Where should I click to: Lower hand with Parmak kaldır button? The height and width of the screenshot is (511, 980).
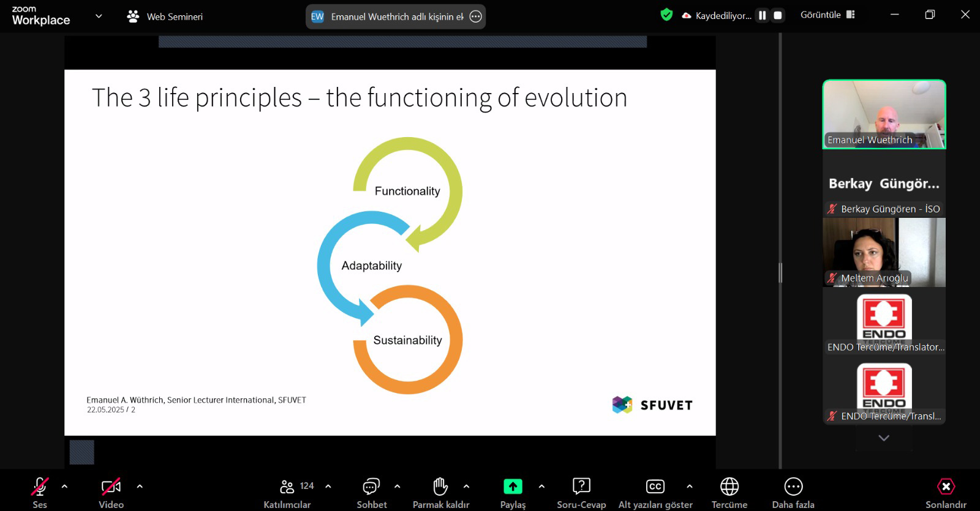441,493
